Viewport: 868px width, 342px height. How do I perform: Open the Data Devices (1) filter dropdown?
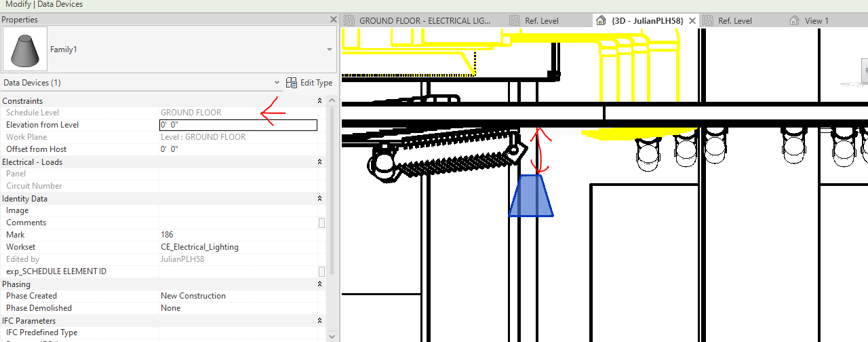(277, 83)
